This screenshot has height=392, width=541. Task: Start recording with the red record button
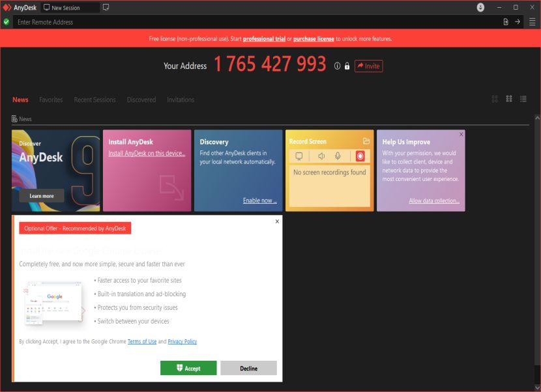(360, 156)
